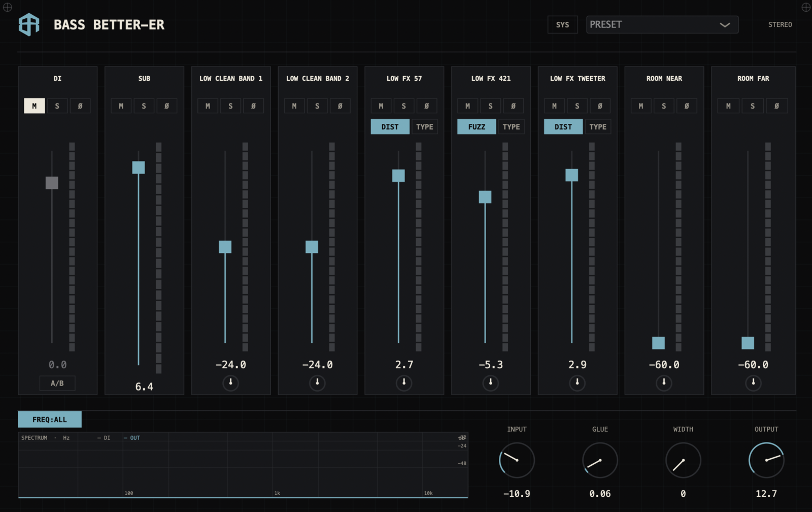This screenshot has width=812, height=512.
Task: Click the spectrum analyzer display
Action: click(x=243, y=465)
